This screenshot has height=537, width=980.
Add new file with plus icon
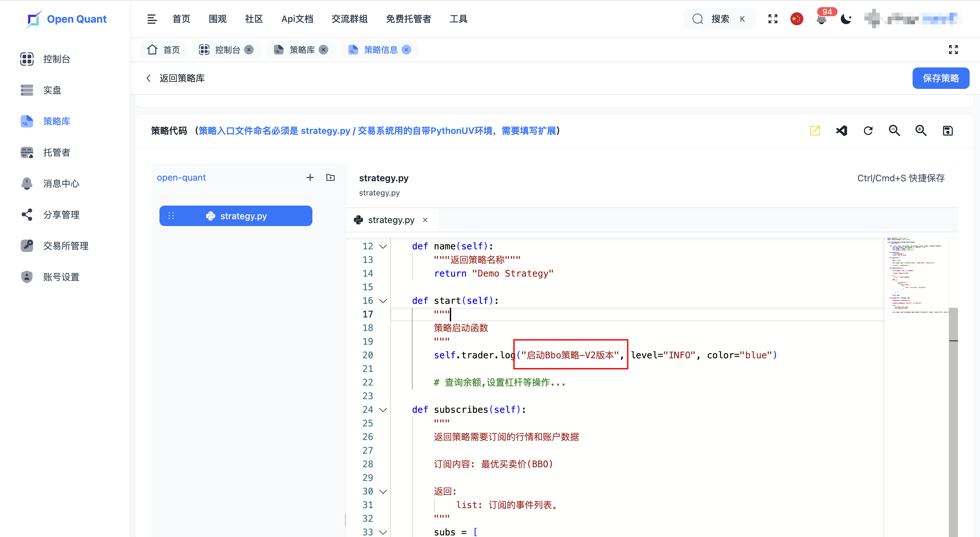tap(310, 177)
